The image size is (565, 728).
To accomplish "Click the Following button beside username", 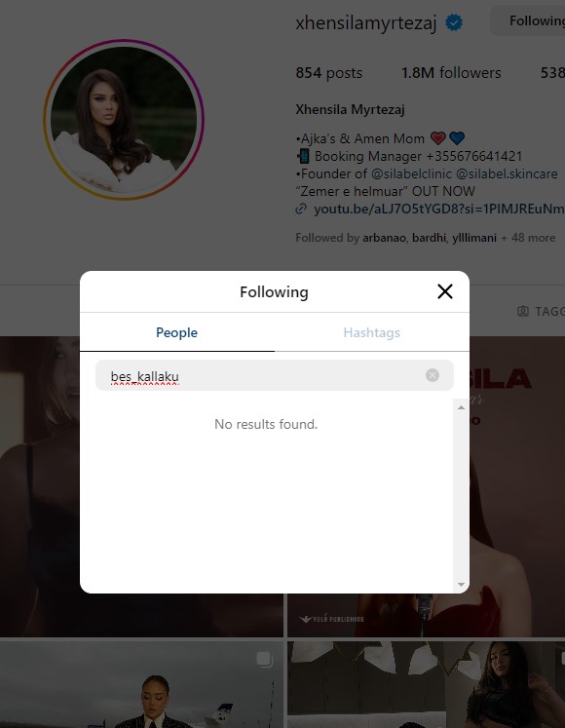I will click(x=528, y=20).
